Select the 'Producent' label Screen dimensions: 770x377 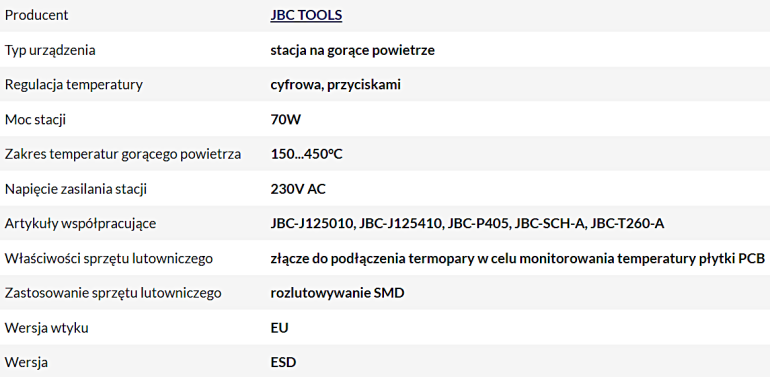36,15
